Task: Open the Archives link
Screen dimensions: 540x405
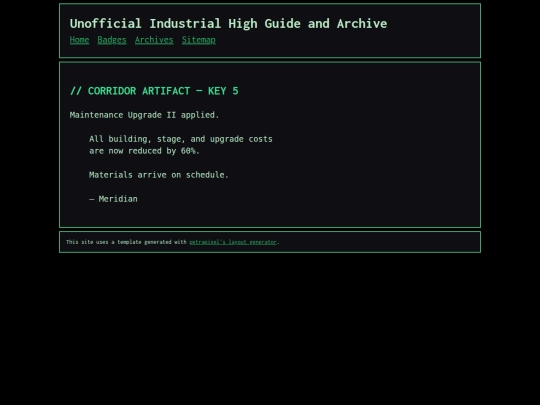Action: click(154, 40)
